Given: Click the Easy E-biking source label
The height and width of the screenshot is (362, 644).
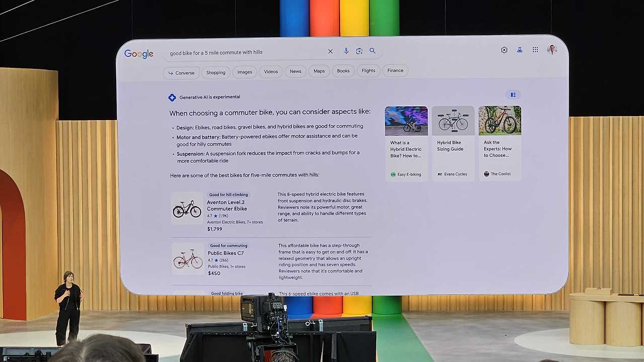Looking at the screenshot, I should [406, 174].
